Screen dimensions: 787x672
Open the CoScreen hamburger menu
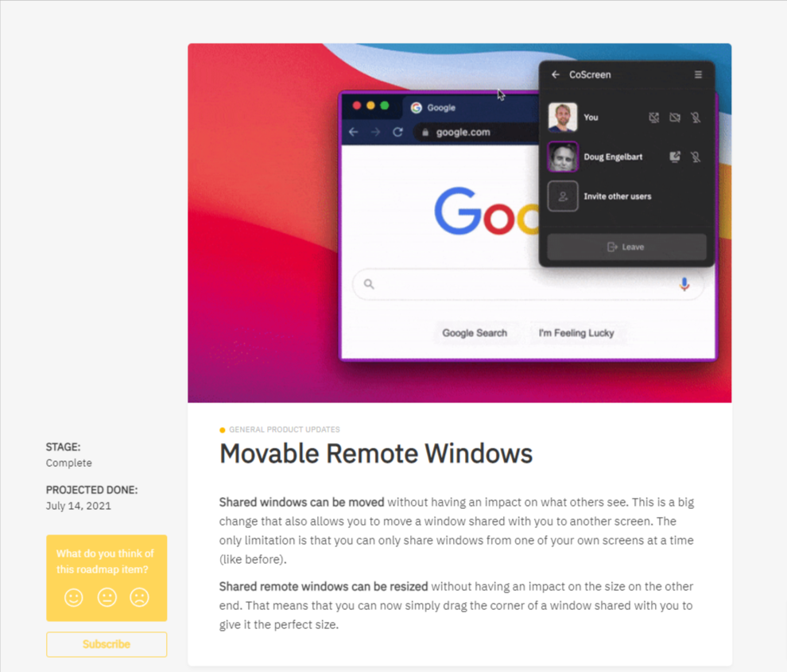pyautogui.click(x=698, y=75)
